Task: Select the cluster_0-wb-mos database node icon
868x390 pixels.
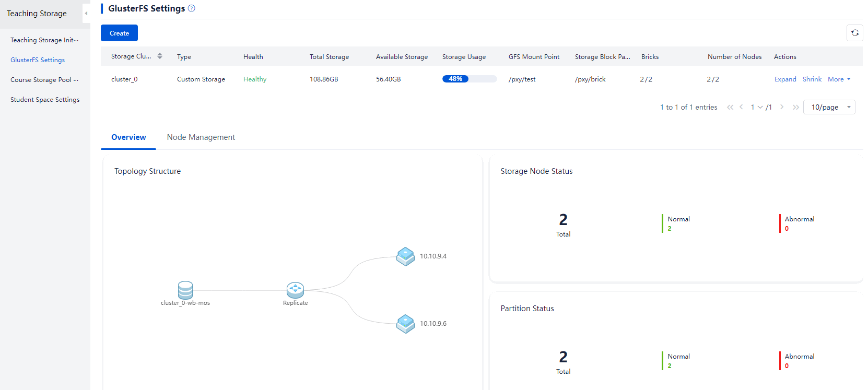Action: pyautogui.click(x=185, y=289)
